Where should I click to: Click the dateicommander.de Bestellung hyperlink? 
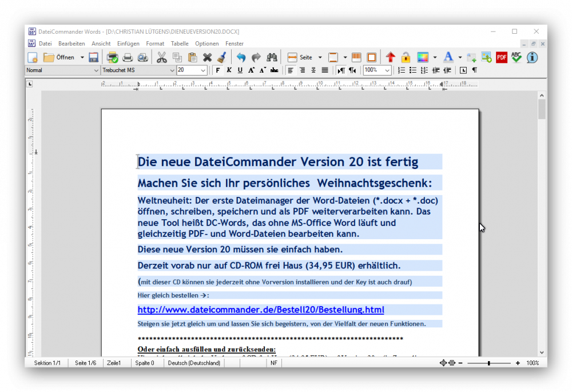[260, 310]
